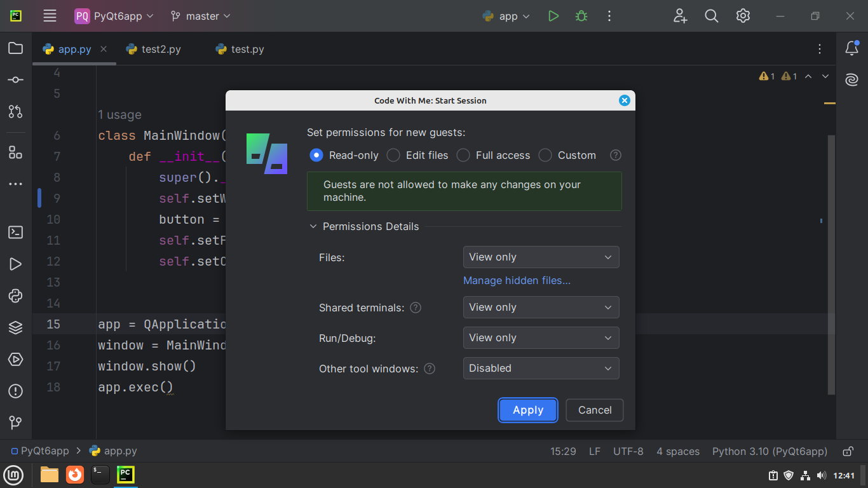The width and height of the screenshot is (868, 488).
Task: Open the Problems tool window
Action: 15,391
